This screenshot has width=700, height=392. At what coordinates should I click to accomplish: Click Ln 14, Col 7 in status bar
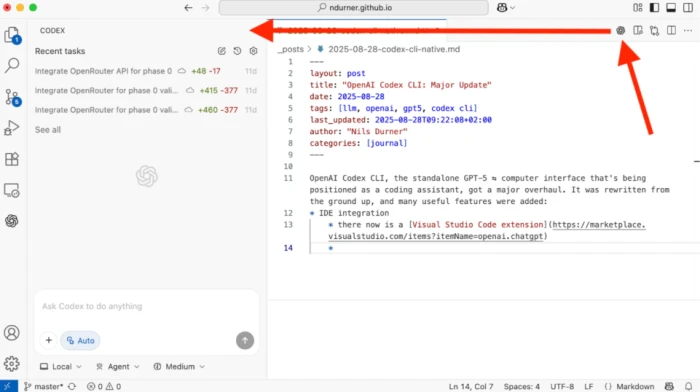click(x=471, y=386)
